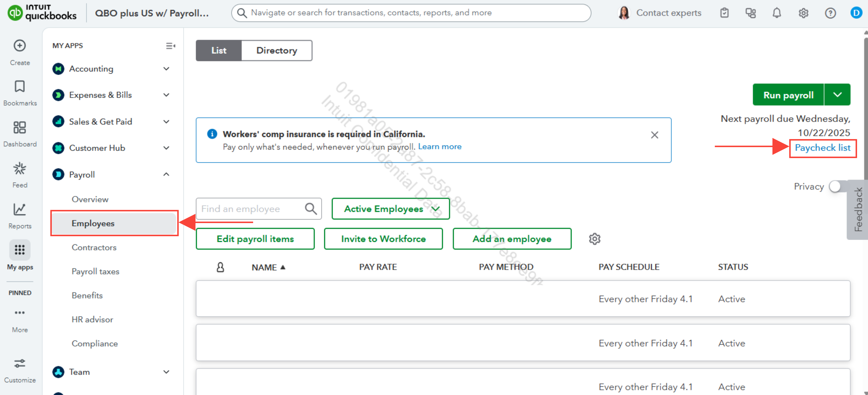The width and height of the screenshot is (868, 395).
Task: Collapse the My Apps menu panel
Action: click(170, 45)
